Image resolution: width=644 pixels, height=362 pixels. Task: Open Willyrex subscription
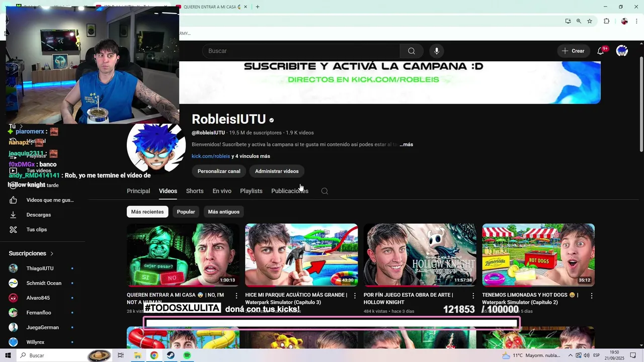43,342
